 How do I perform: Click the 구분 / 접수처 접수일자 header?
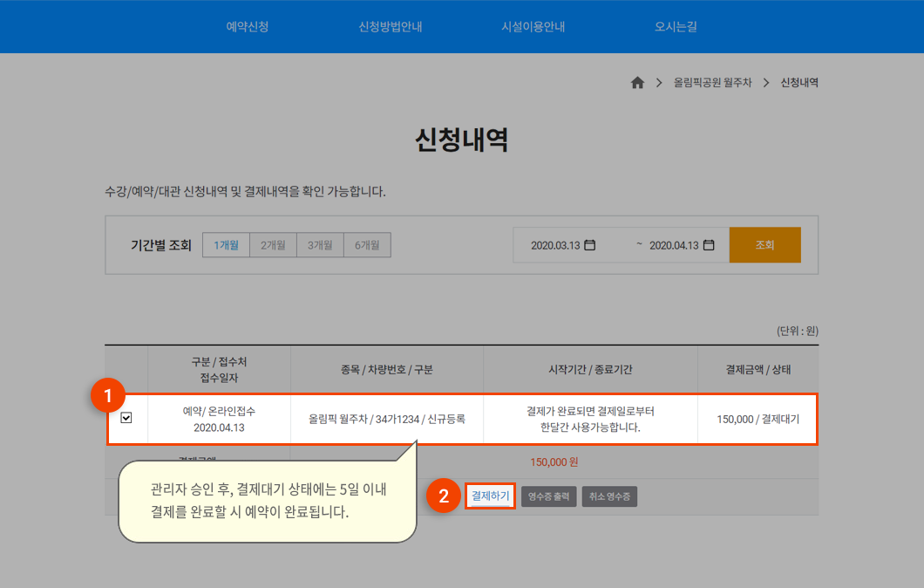219,370
